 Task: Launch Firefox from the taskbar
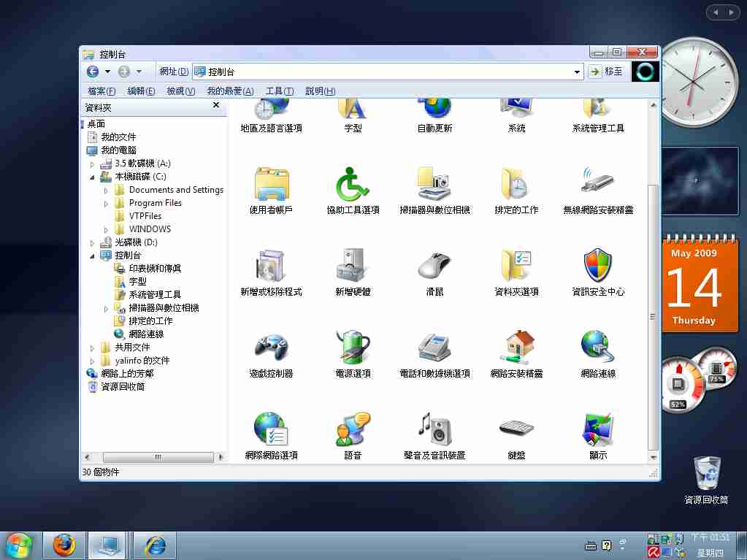[x=64, y=545]
